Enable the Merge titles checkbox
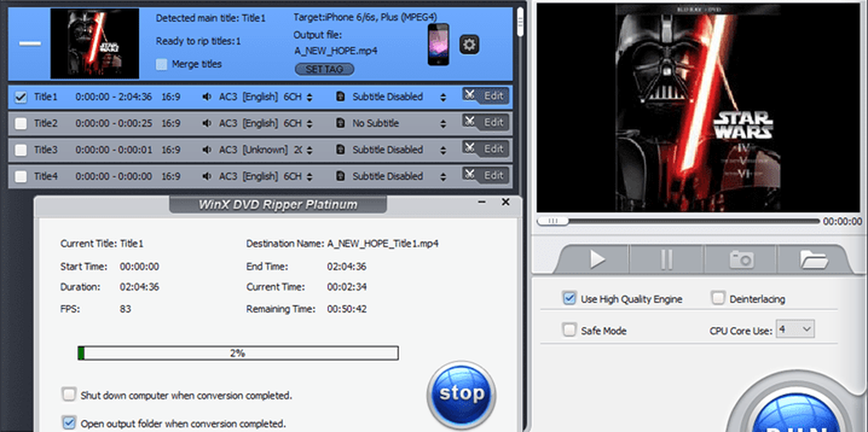The height and width of the screenshot is (432, 868). pos(162,64)
